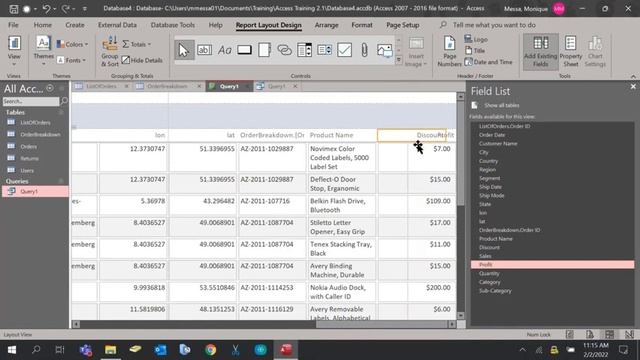Collapse the Tables group in navigation pane

(x=61, y=112)
